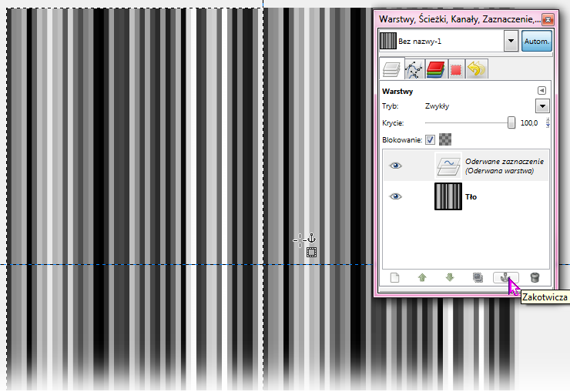Viewport: 570px width, 392px height.
Task: Open the Paths (Ścieżki) tab
Action: coord(416,69)
